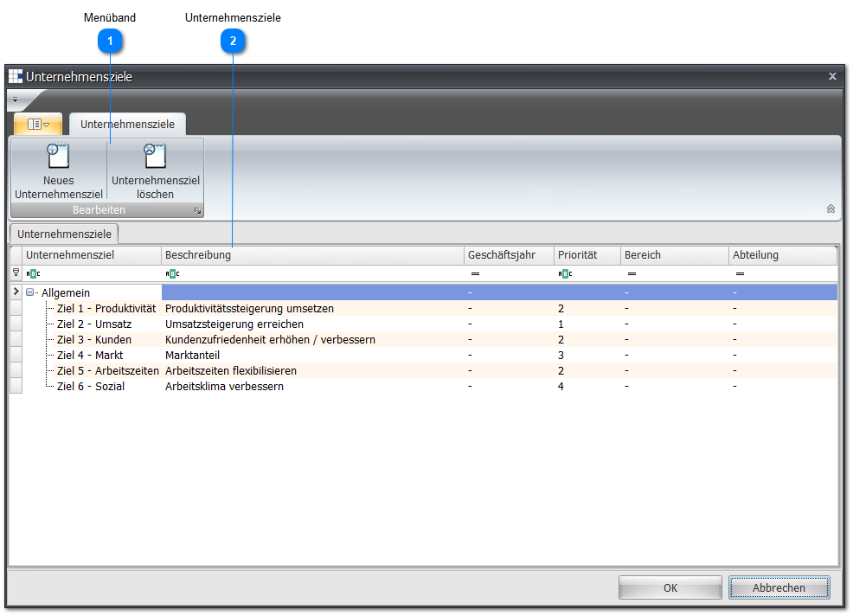This screenshot has width=853, height=616.
Task: Click the Priorität column filter ABC icon
Action: pyautogui.click(x=565, y=273)
